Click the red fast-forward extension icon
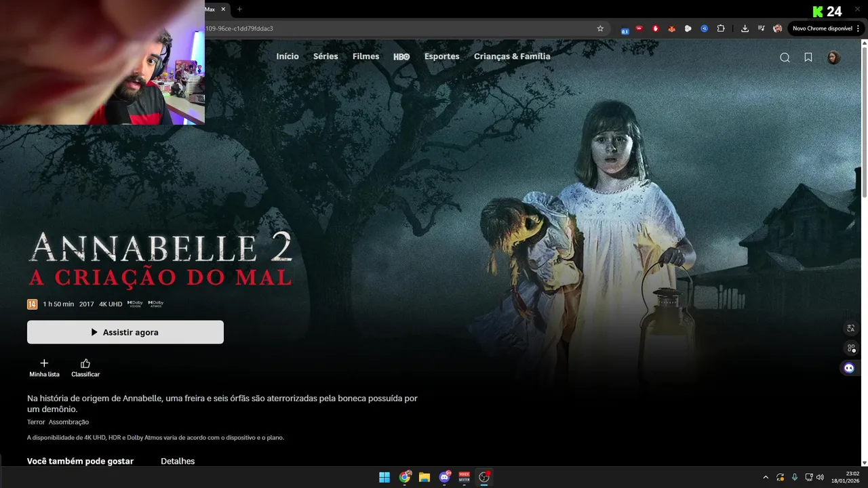 [639, 28]
